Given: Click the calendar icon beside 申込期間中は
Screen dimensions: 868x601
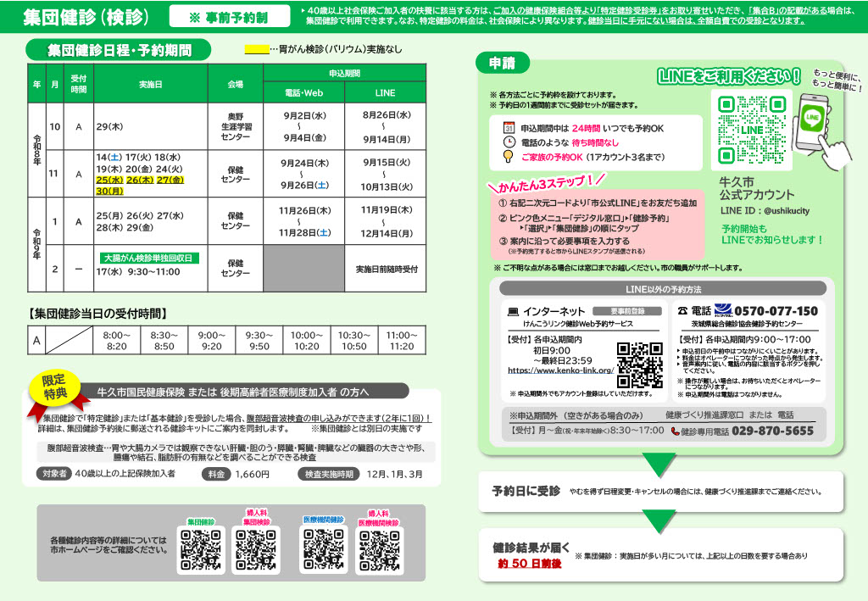Looking at the screenshot, I should coord(509,128).
